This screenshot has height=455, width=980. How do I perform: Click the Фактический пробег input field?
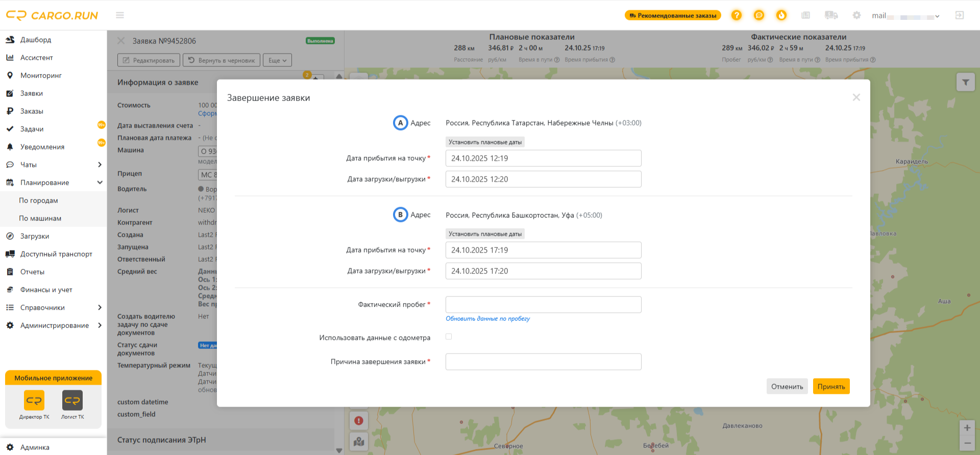543,305
